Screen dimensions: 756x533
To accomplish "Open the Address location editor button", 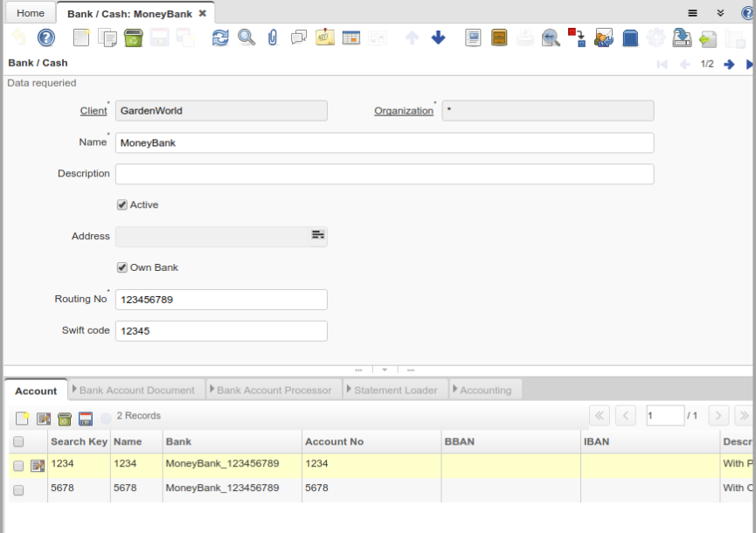I will (318, 235).
